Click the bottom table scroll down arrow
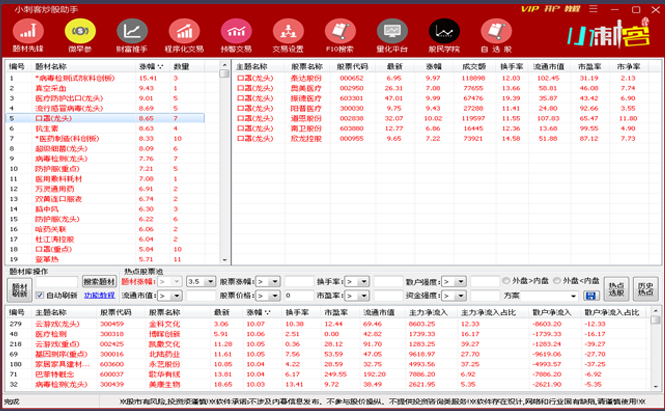 (656, 386)
